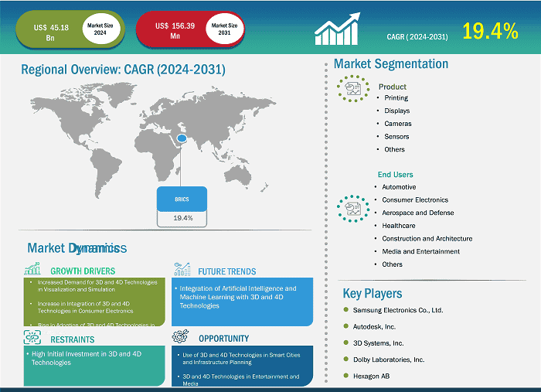Select Healthcare in End Users list
The image size is (541, 392).
pos(399,226)
